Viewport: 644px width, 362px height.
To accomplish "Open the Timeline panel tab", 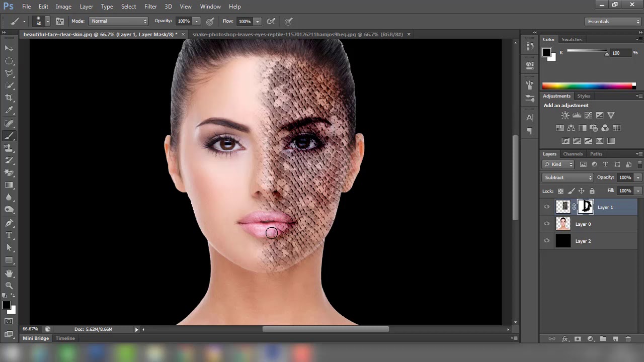I will click(x=65, y=338).
